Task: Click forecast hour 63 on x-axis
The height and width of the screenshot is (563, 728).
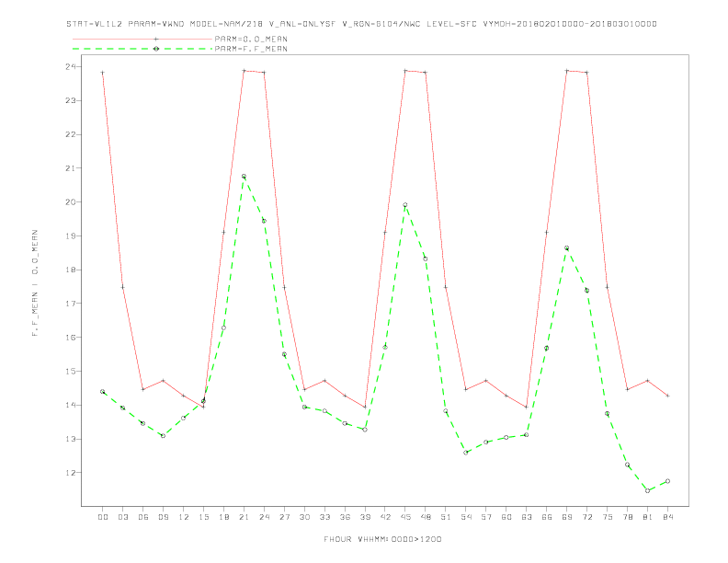Action: [527, 517]
